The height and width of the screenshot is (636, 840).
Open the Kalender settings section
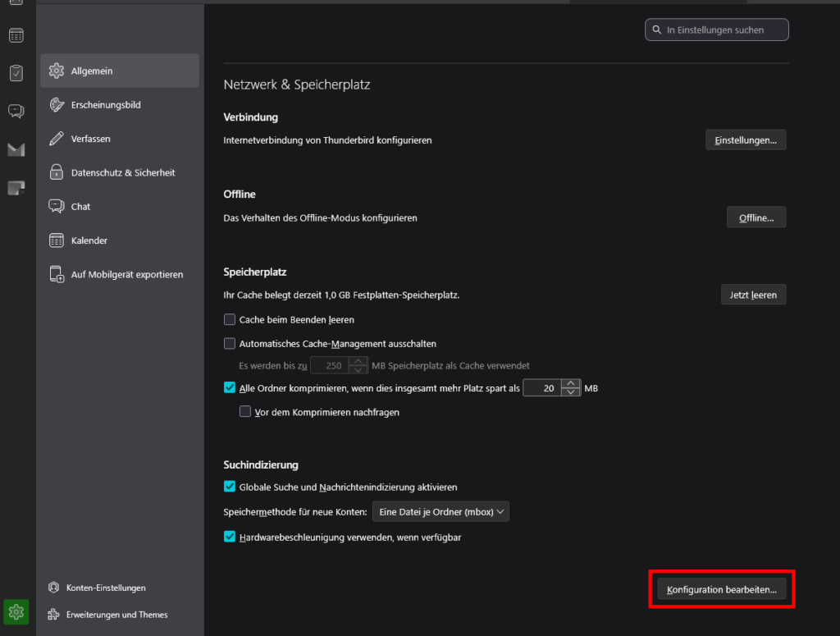(89, 240)
